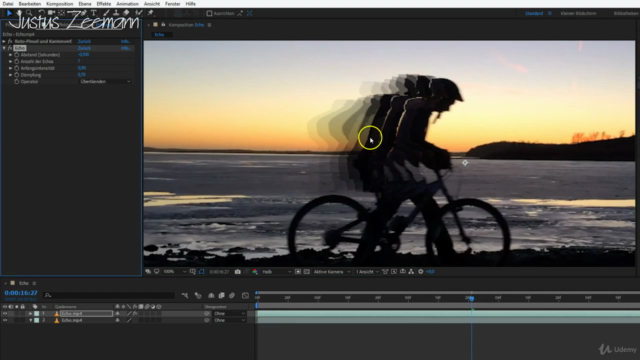640x360 pixels.
Task: Open the Ebene menu
Action: [x=85, y=4]
